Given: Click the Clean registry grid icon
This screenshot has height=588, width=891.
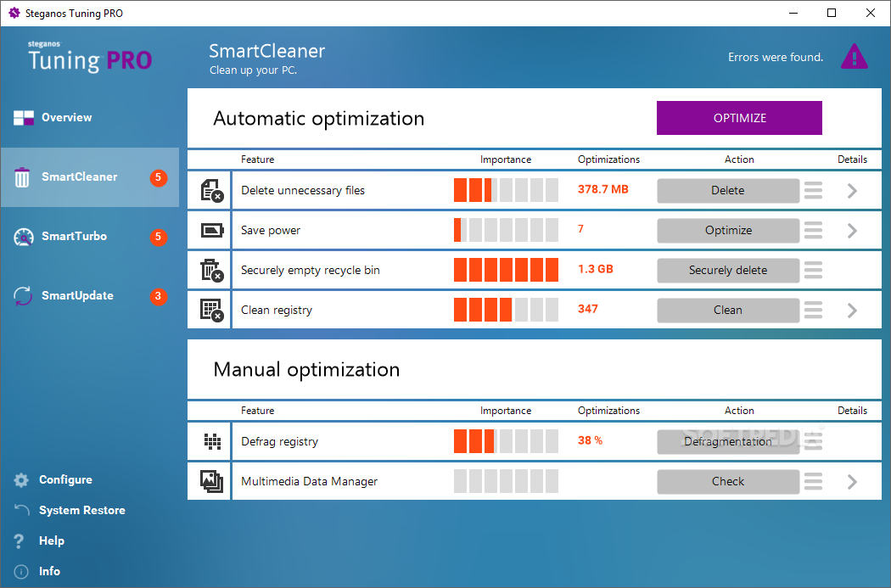Looking at the screenshot, I should tap(212, 311).
